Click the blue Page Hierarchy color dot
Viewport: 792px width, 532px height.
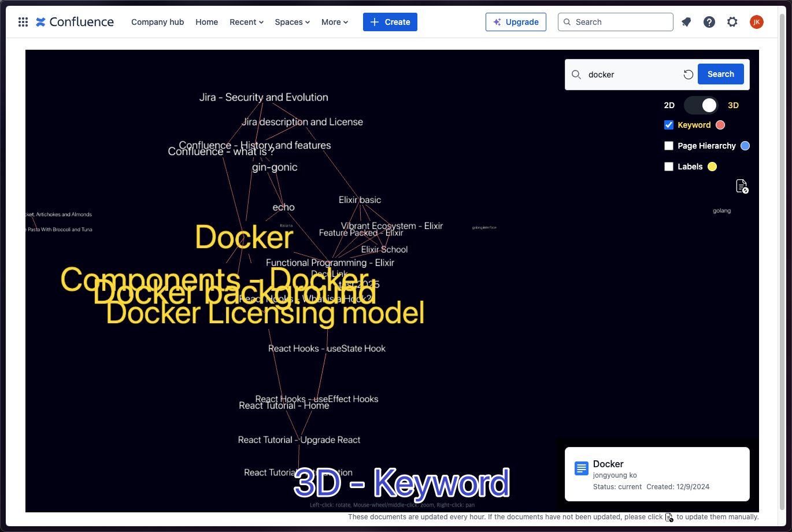coord(745,146)
